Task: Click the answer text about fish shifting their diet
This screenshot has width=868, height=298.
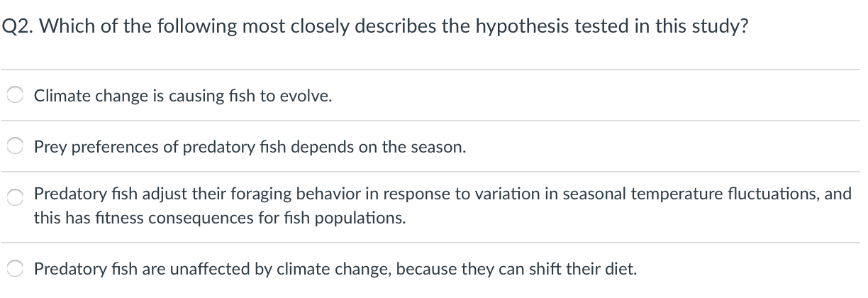Action: pos(335,270)
